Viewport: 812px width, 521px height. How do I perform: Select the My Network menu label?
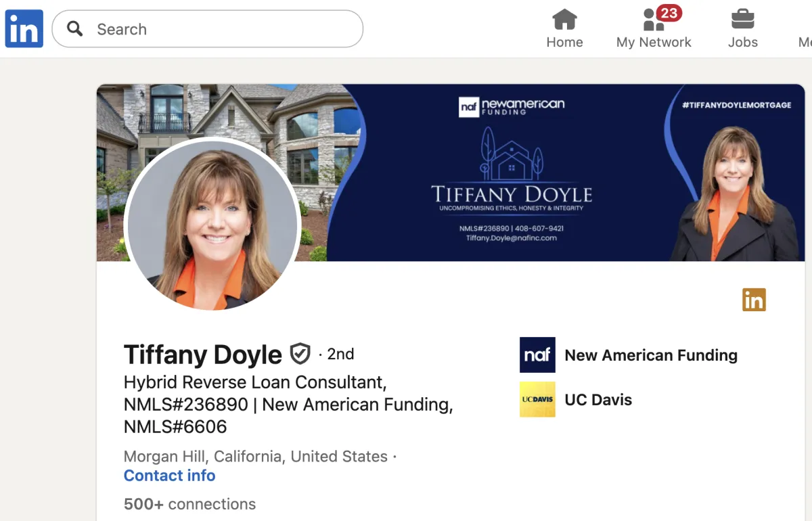coord(654,42)
